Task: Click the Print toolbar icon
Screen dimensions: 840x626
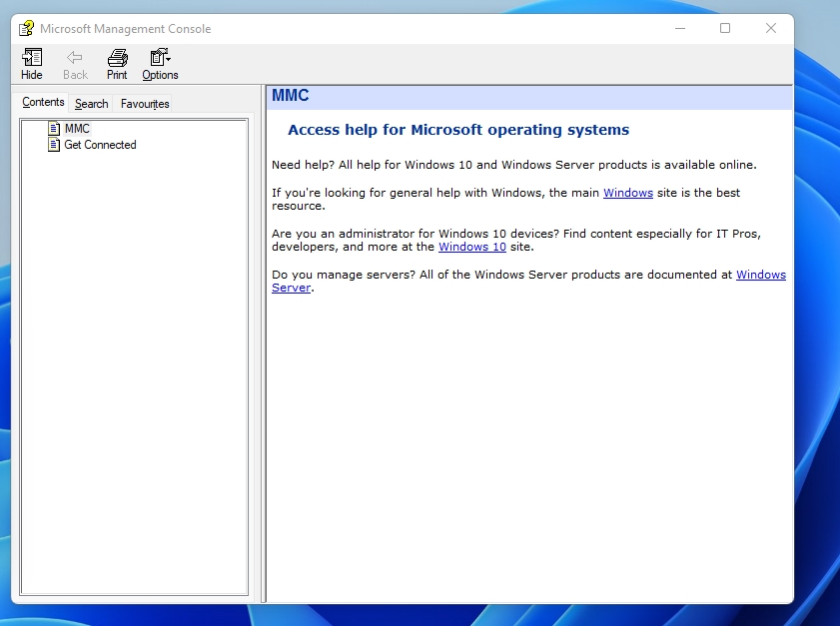Action: tap(117, 58)
